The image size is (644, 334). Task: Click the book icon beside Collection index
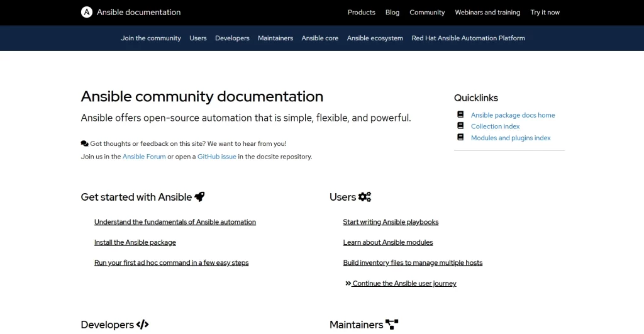[x=460, y=125]
